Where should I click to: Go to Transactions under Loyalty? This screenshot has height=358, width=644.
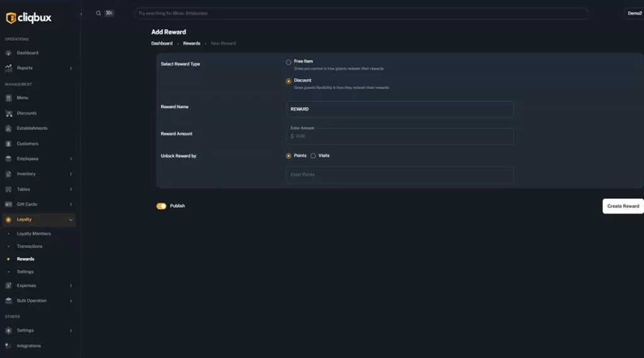(x=30, y=246)
